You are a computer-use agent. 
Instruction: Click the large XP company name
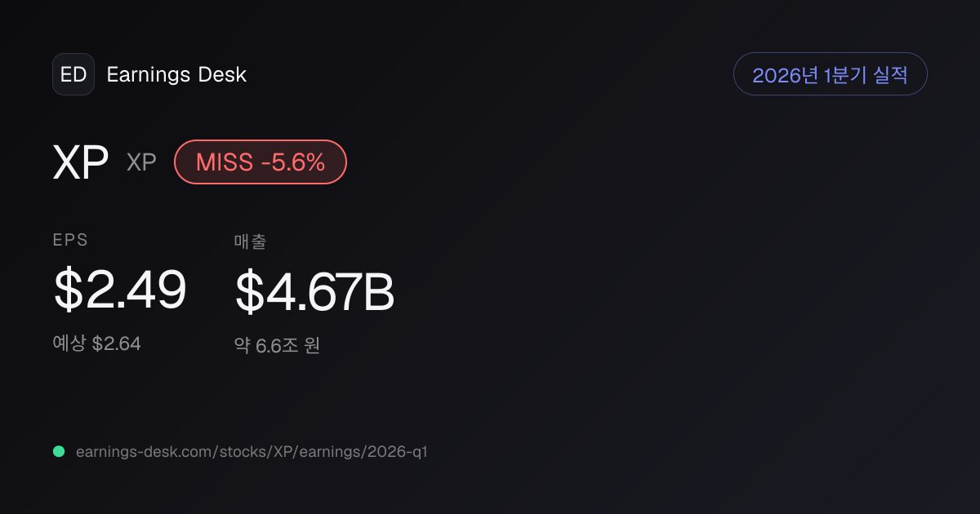(81, 162)
